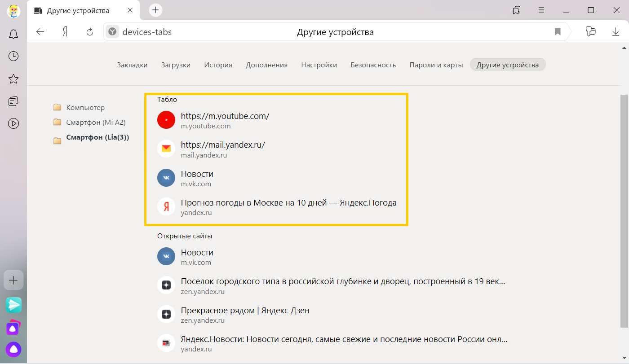Switch to История tab
Image resolution: width=629 pixels, height=364 pixels.
pos(218,65)
